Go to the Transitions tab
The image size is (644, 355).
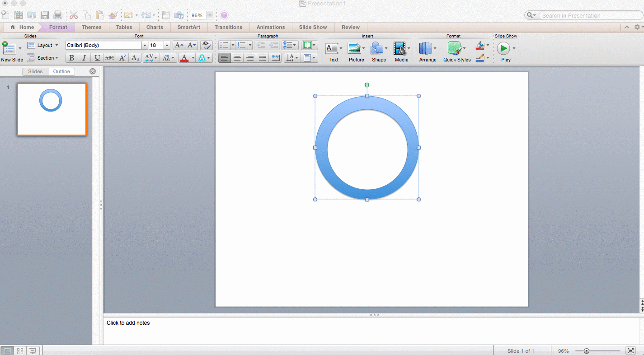[x=228, y=27]
